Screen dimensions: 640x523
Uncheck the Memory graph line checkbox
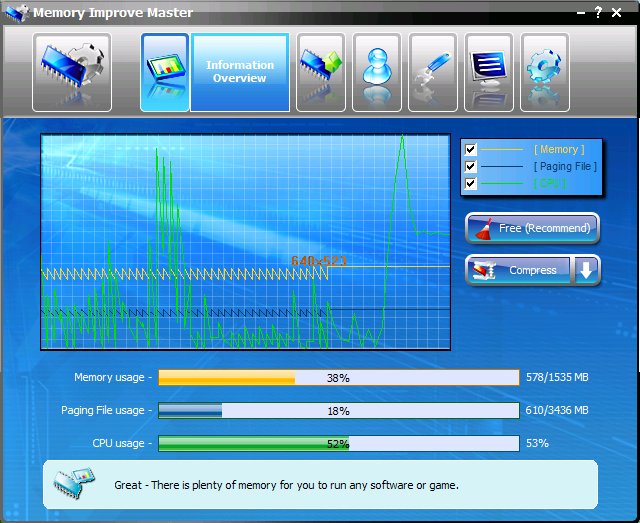point(471,149)
